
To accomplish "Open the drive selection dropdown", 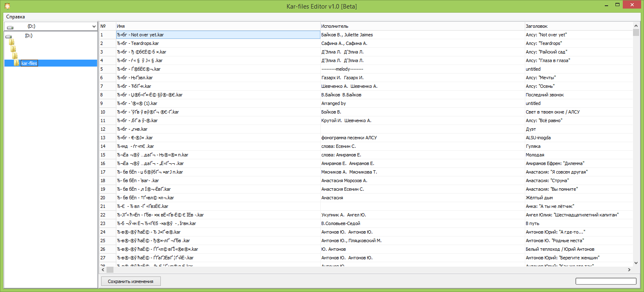I will [x=94, y=26].
